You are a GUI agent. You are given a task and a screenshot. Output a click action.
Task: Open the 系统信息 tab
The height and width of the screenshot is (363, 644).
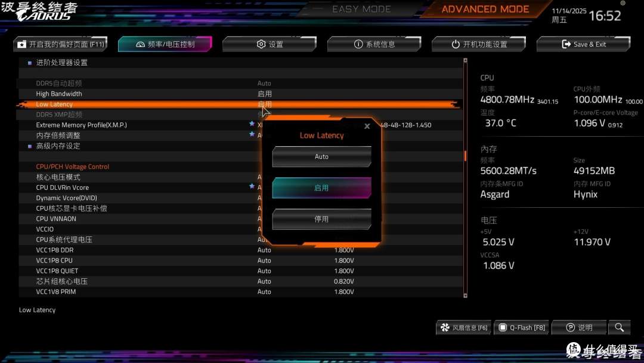coord(374,44)
